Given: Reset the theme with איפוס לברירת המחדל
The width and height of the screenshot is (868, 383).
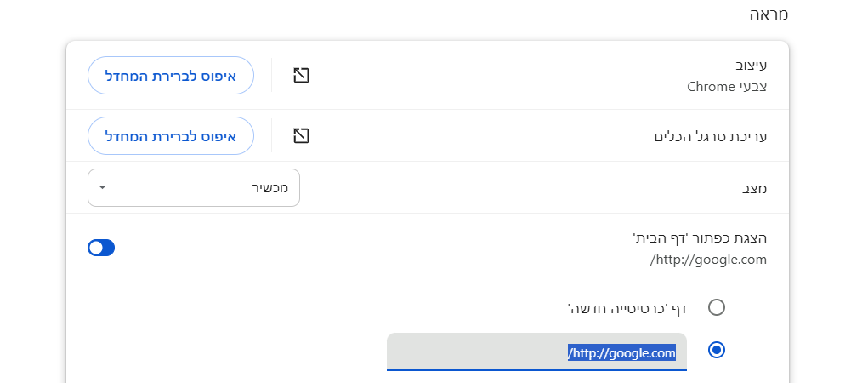Looking at the screenshot, I should (171, 75).
